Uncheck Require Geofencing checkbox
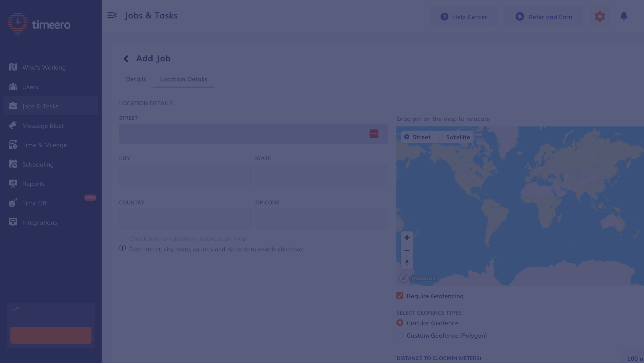The image size is (644, 363). click(x=400, y=296)
